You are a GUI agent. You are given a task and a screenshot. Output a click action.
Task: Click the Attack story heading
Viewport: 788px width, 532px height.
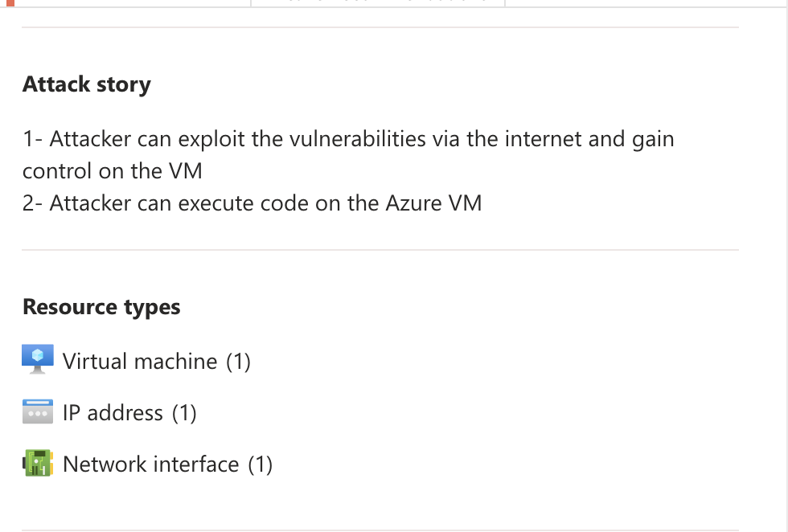click(x=87, y=84)
